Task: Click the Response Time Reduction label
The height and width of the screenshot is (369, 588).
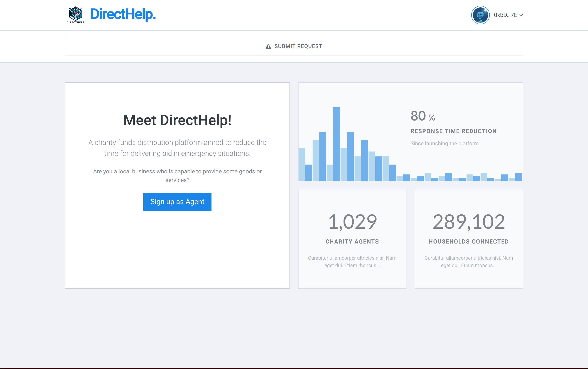Action: pos(453,131)
